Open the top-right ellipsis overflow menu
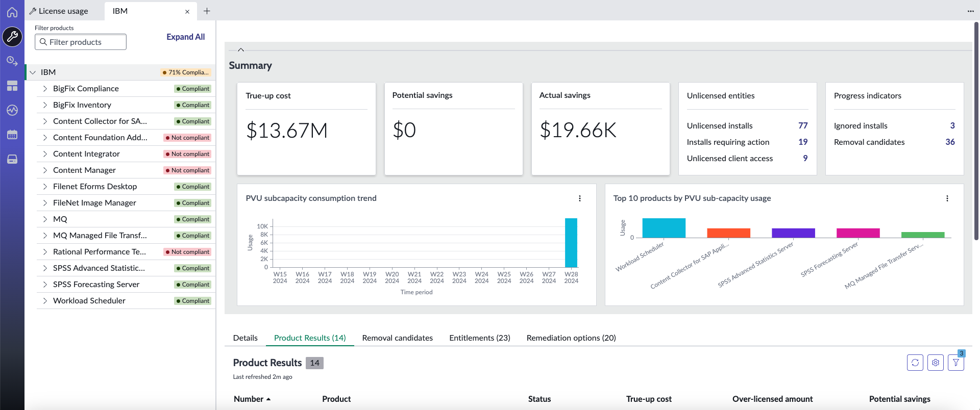The height and width of the screenshot is (410, 980). pos(970,11)
